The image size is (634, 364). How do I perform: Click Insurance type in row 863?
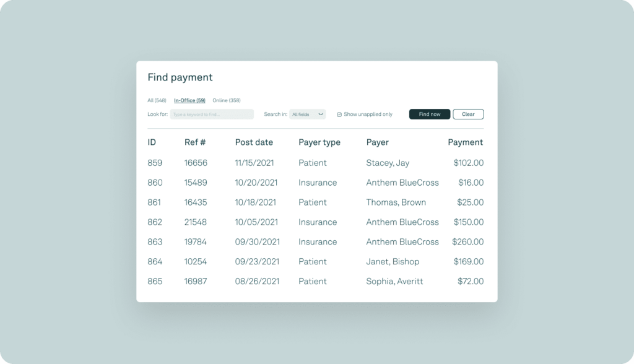[318, 242]
